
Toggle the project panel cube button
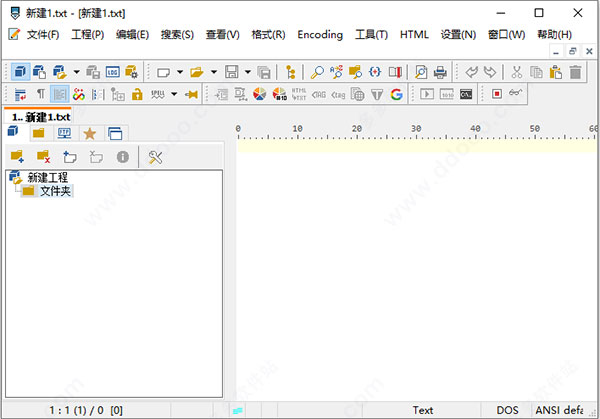pyautogui.click(x=20, y=72)
